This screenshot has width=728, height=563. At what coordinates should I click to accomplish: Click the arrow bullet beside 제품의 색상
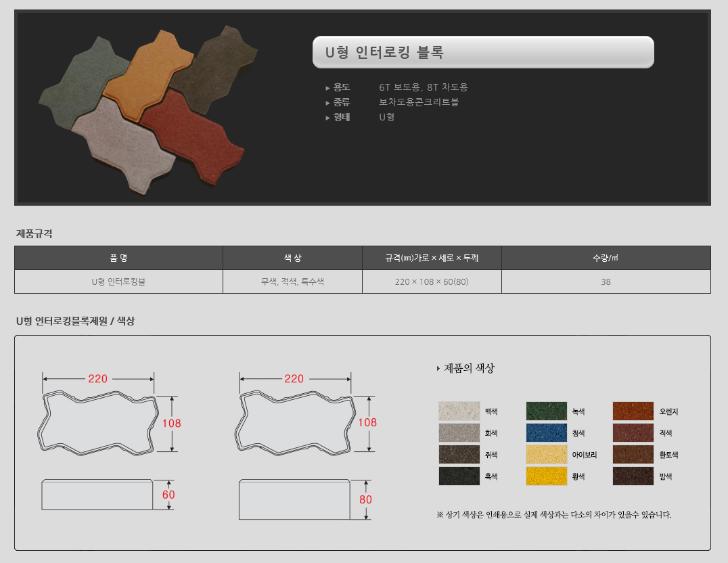[438, 369]
